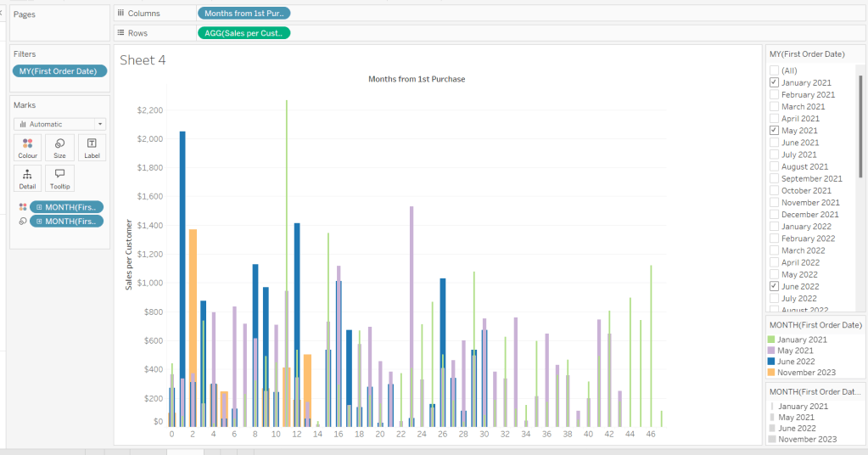The image size is (868, 455).
Task: Open the Automatic mark type dropdown
Action: tap(59, 124)
